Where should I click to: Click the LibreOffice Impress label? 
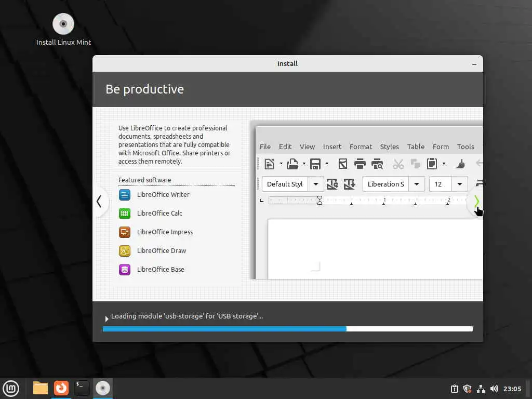pyautogui.click(x=165, y=232)
